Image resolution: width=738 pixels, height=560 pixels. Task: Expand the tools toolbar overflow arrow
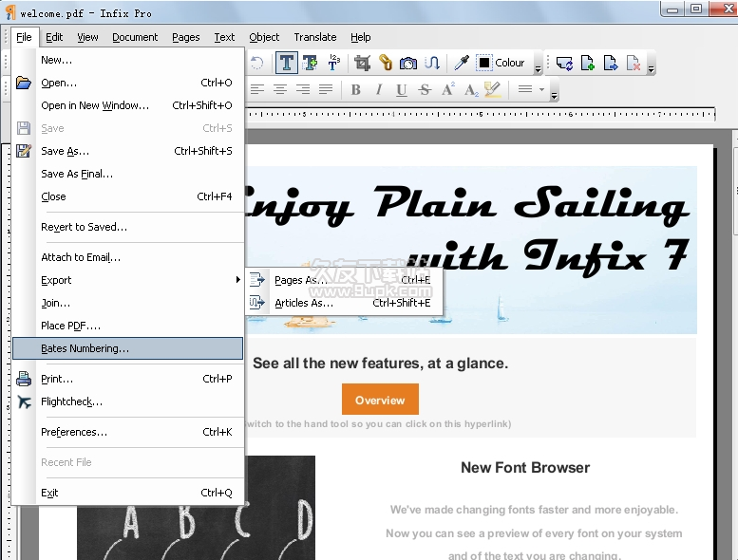538,68
